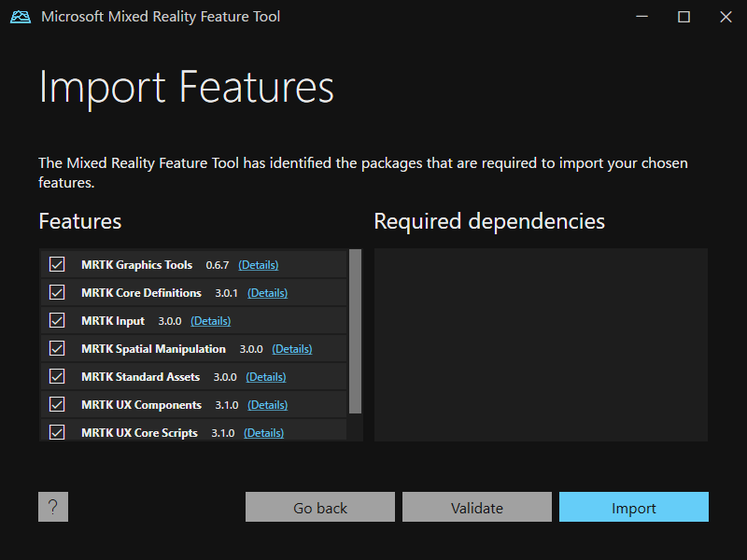View Details of MRTK Input
The height and width of the screenshot is (560, 747).
(211, 321)
